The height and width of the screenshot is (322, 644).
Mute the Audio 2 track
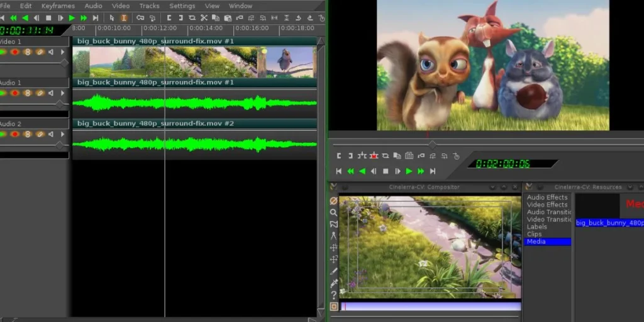click(51, 135)
